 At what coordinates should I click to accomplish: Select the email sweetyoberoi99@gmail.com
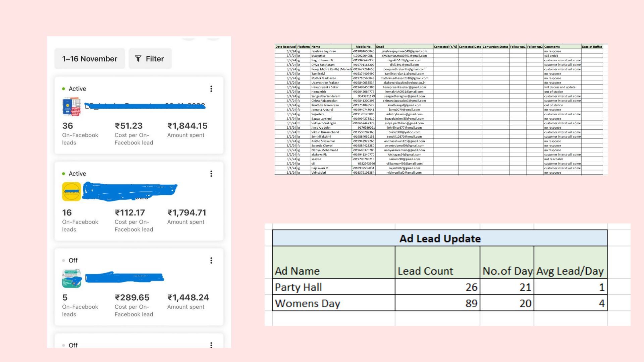(x=404, y=145)
